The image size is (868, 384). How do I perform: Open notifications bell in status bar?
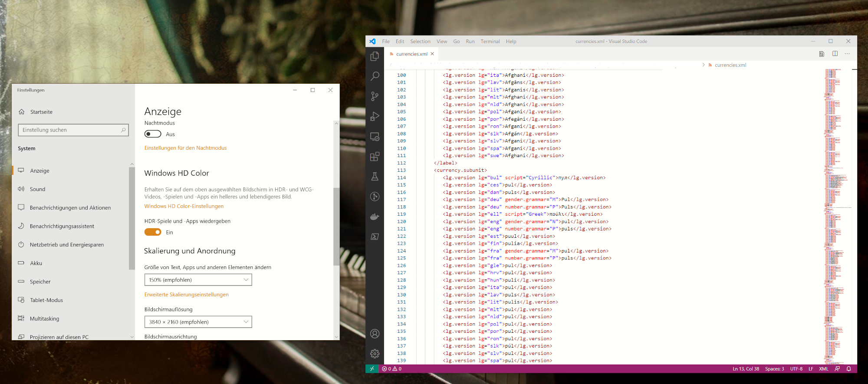coord(849,369)
